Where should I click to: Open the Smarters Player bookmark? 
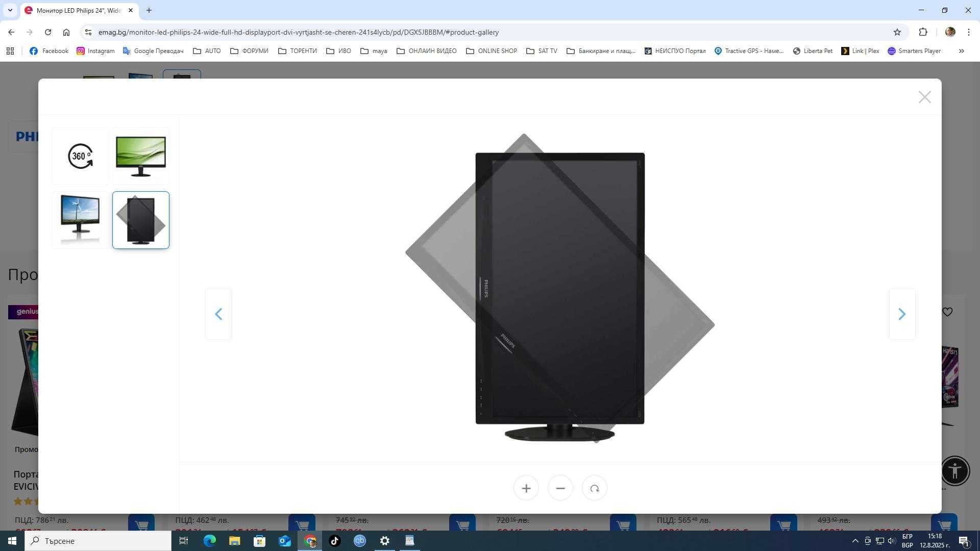click(914, 51)
